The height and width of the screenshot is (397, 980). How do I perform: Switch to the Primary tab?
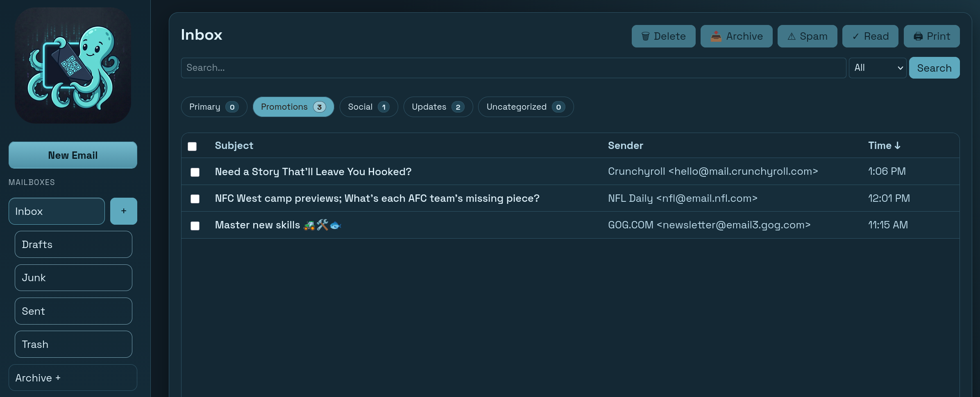pyautogui.click(x=214, y=107)
